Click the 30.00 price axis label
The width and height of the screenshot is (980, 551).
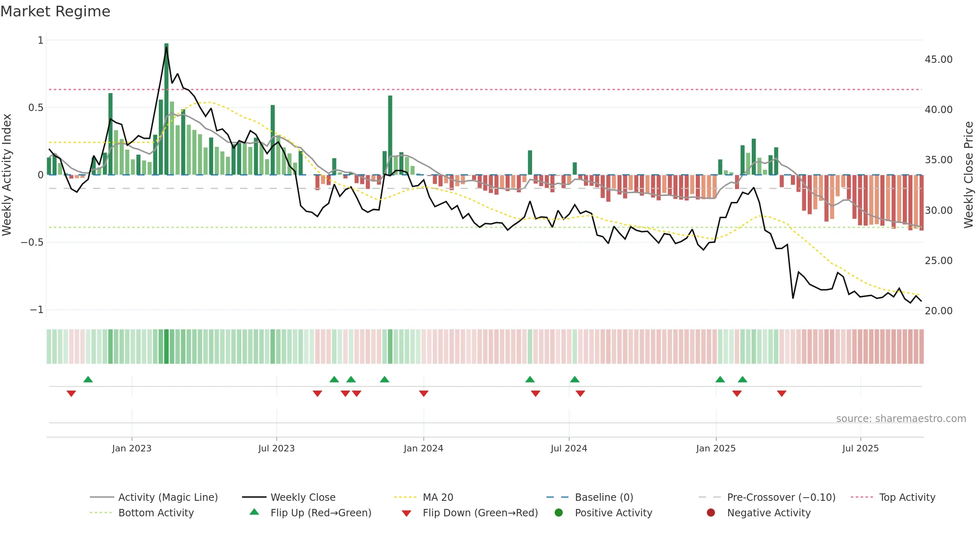click(939, 211)
